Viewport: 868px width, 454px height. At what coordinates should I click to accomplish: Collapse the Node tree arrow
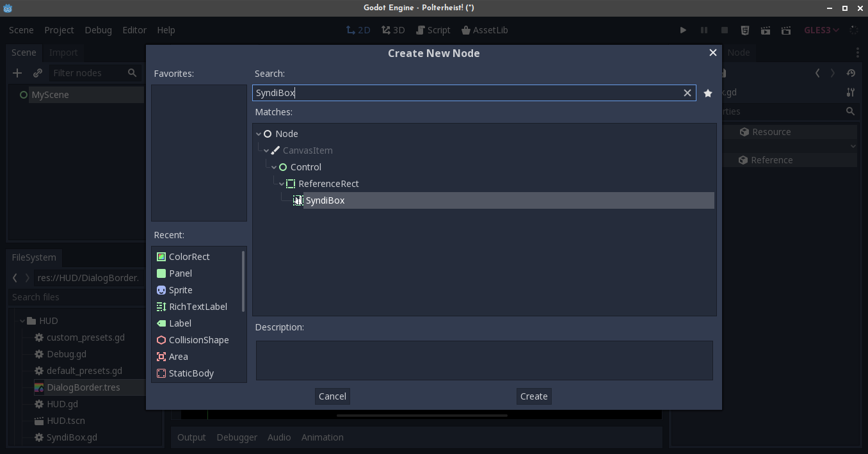tap(259, 134)
